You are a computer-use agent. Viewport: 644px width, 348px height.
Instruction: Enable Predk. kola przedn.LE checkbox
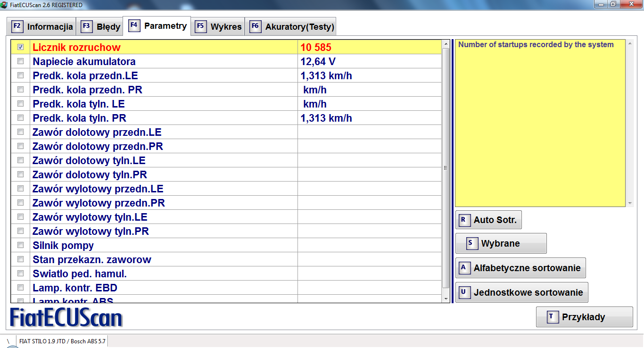[x=20, y=75]
